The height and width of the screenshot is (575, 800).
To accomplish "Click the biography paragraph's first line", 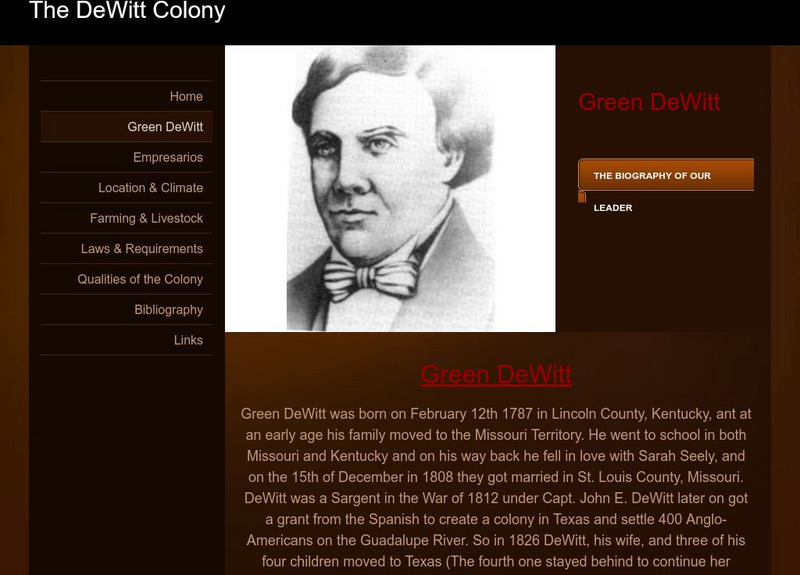I will click(496, 414).
